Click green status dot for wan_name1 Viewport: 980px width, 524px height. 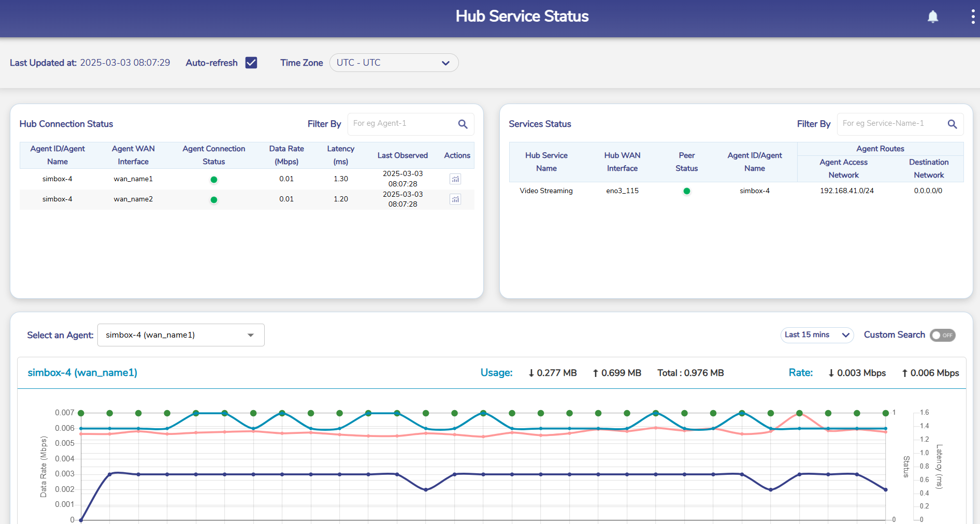213,180
